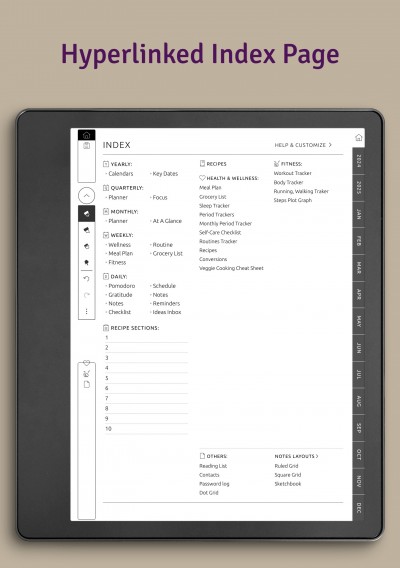Image resolution: width=400 pixels, height=568 pixels.
Task: Open the Sketchbook notes layout
Action: pos(288,484)
